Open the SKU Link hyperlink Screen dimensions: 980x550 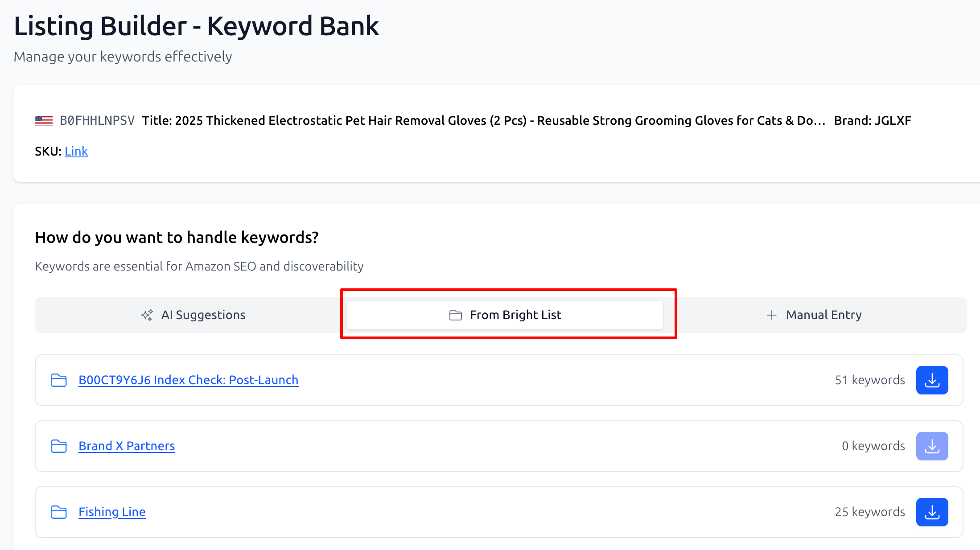pos(76,151)
